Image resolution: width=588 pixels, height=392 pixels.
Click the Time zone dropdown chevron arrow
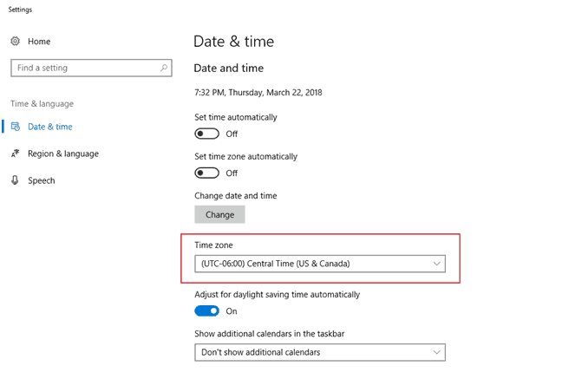coord(436,264)
